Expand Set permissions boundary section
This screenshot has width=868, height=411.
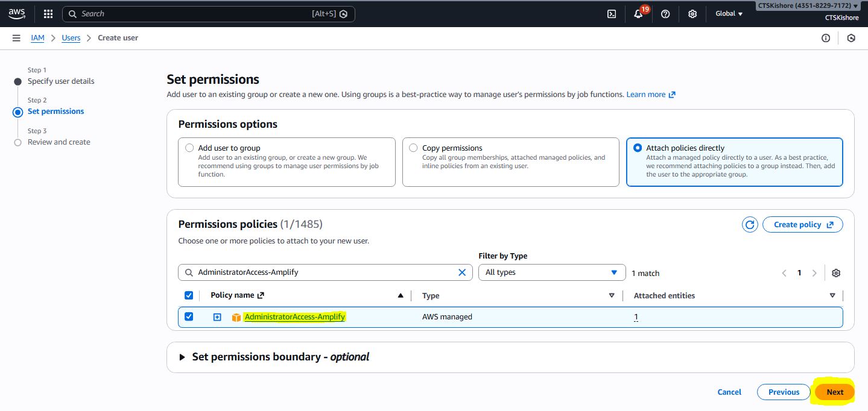click(x=183, y=357)
